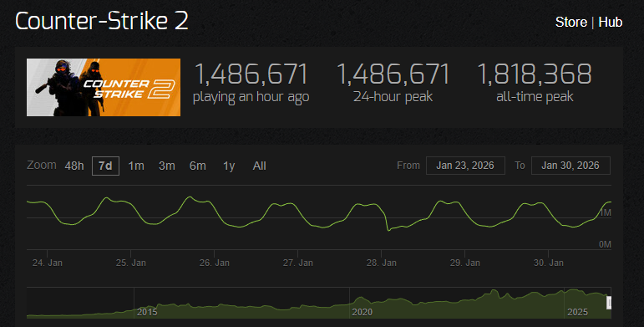The width and height of the screenshot is (644, 327).
Task: Click the 2015 mark in navigator timeline
Action: pos(147,312)
